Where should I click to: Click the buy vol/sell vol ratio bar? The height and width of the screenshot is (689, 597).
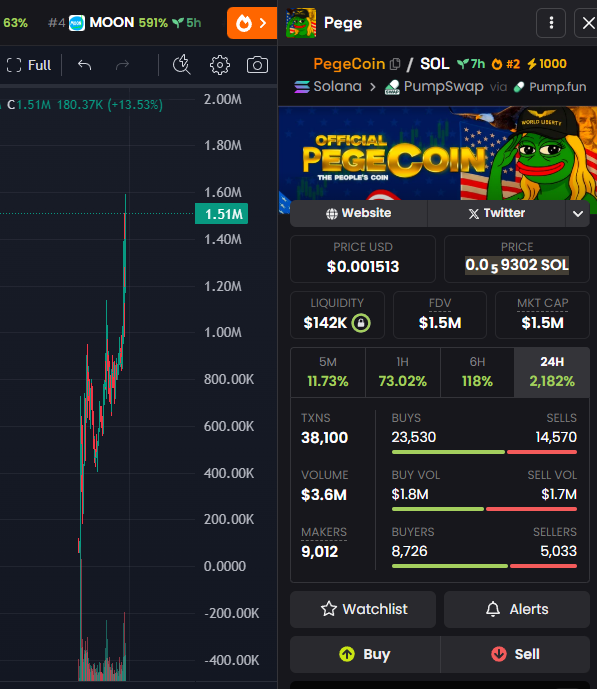tap(484, 509)
